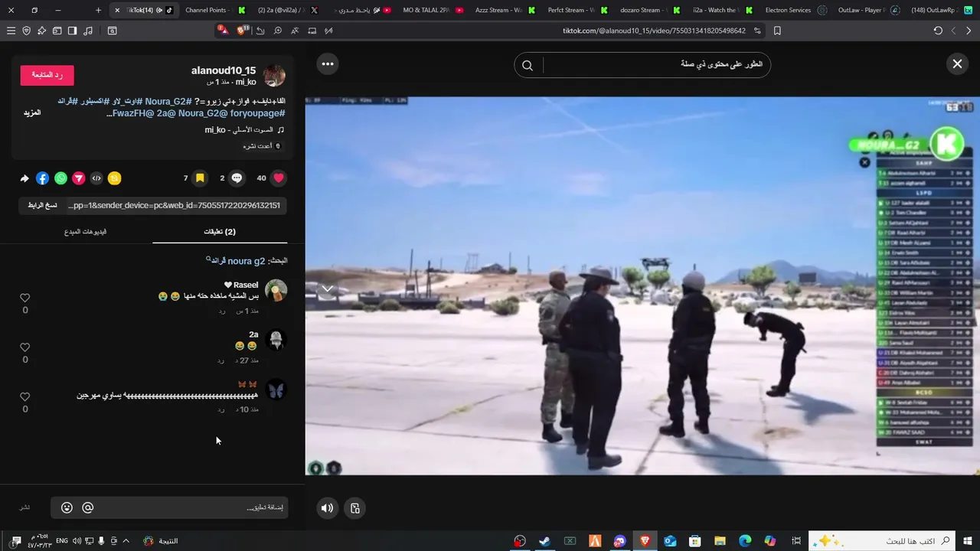Share the video to Facebook
This screenshot has height=551, width=980.
tap(42, 178)
